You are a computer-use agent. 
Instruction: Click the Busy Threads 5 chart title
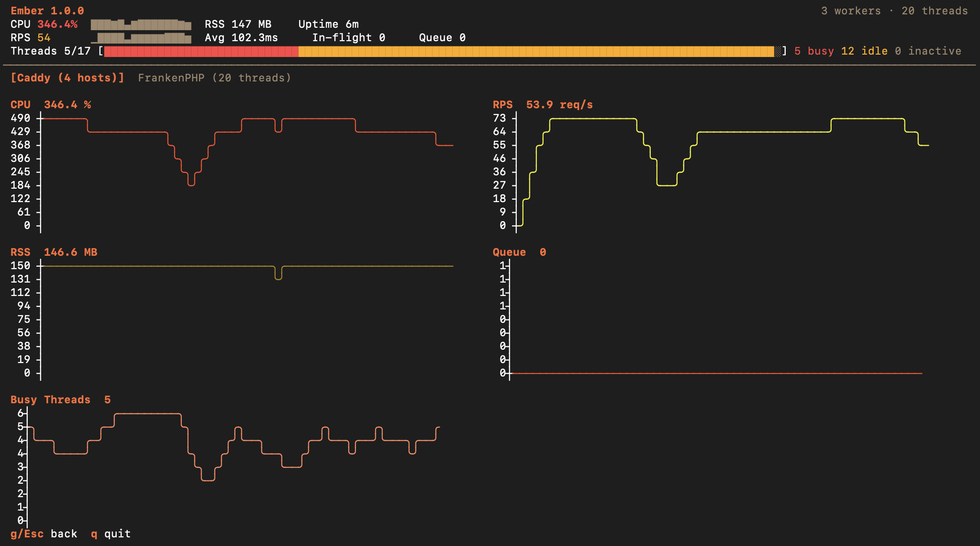click(x=60, y=399)
